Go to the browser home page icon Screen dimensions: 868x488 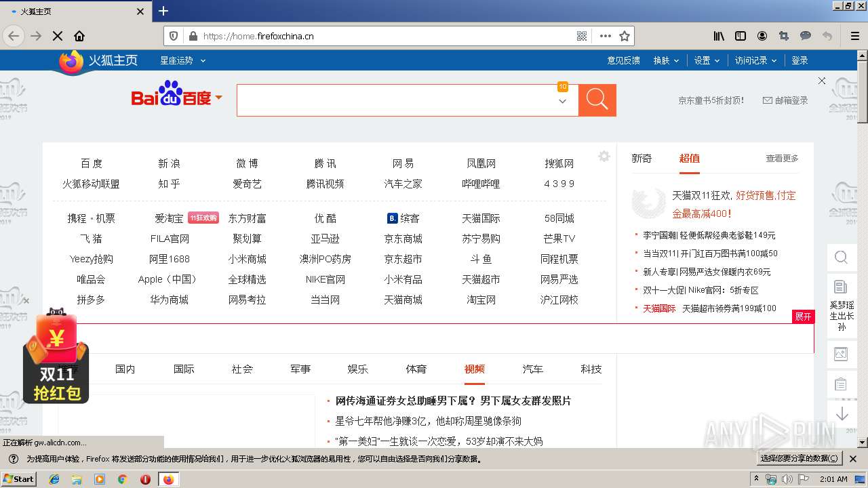79,36
